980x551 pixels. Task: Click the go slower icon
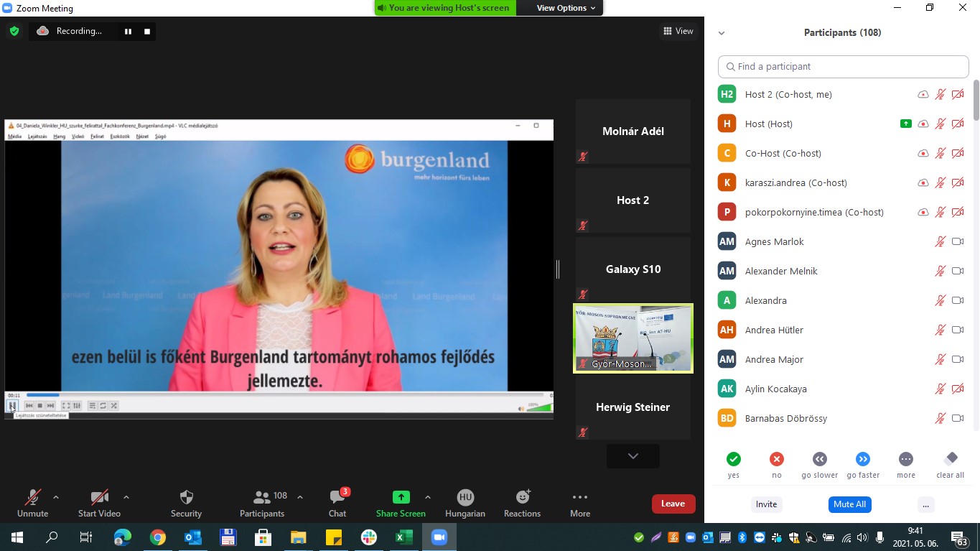tap(820, 459)
